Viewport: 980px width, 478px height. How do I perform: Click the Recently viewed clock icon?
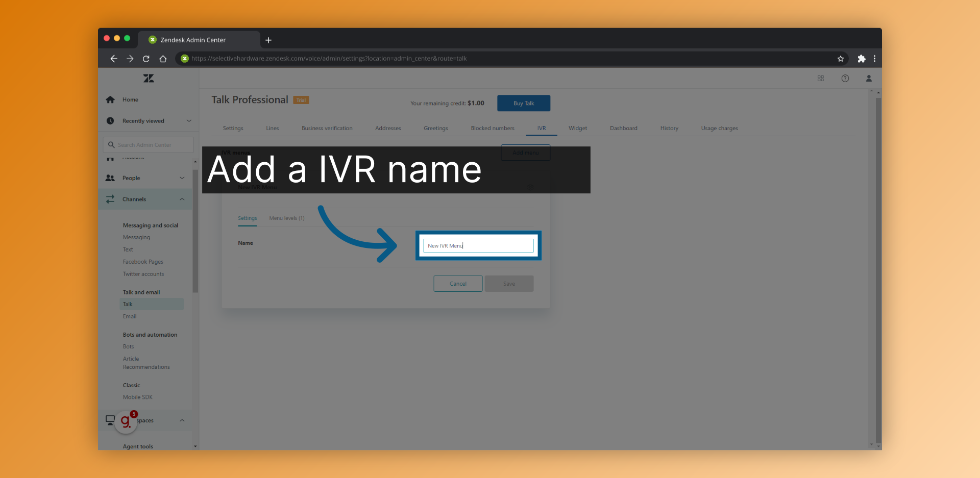[x=110, y=121]
